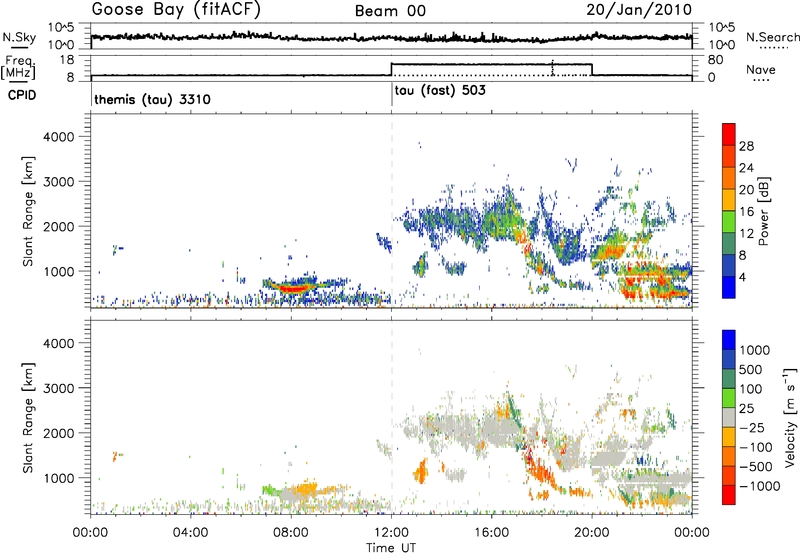Click the power panel 'Slant Range [km]' label
Image resolution: width=800 pixels, height=554 pixels.
click(28, 211)
